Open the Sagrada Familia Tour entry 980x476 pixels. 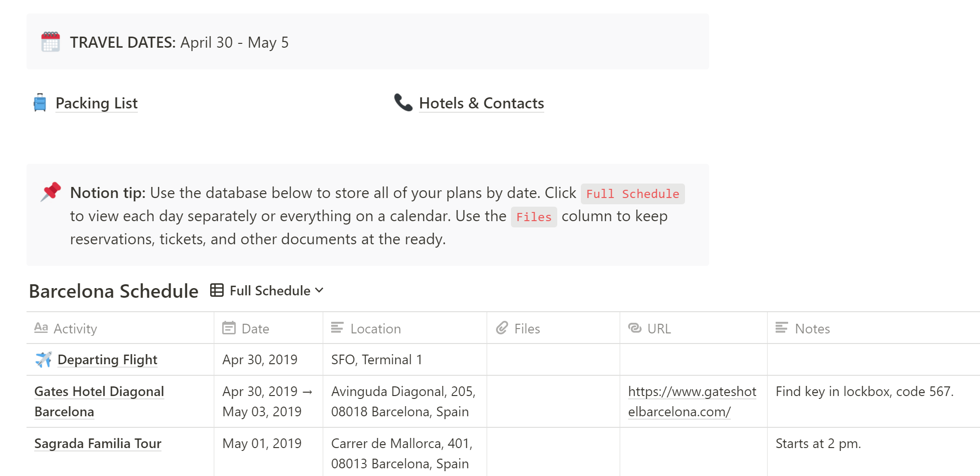coord(98,443)
